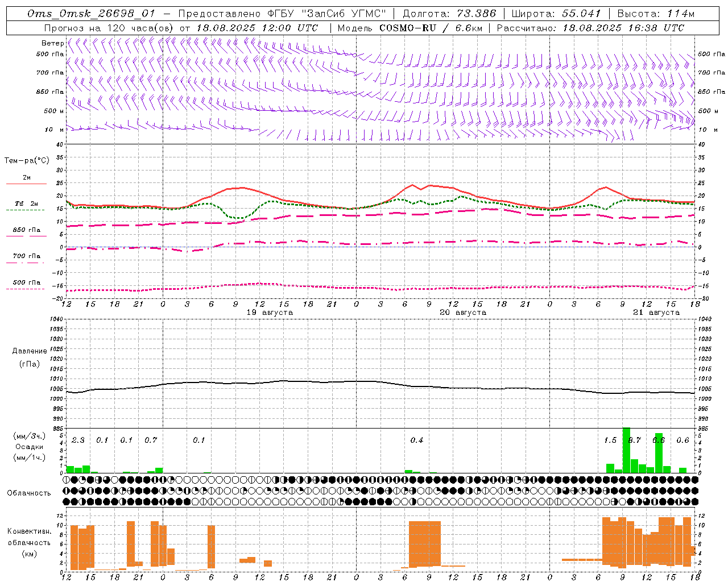The image size is (728, 582).
Task: Select the 8.7 precipitation total value
Action: (635, 440)
